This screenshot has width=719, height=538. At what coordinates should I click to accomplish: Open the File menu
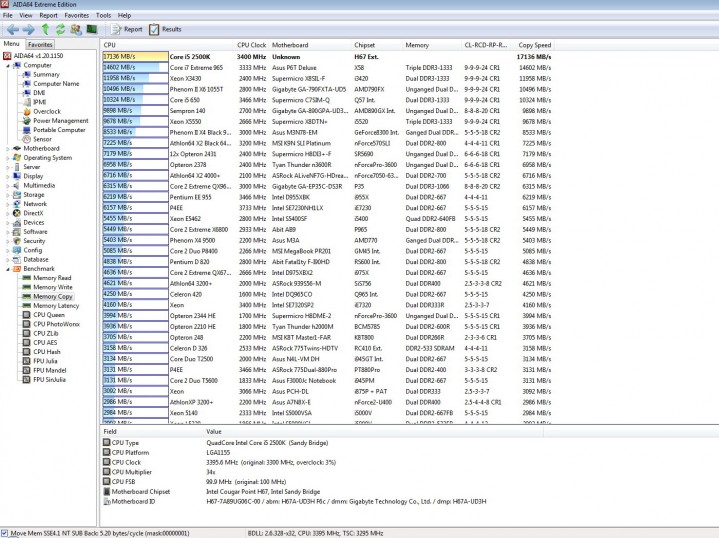8,15
